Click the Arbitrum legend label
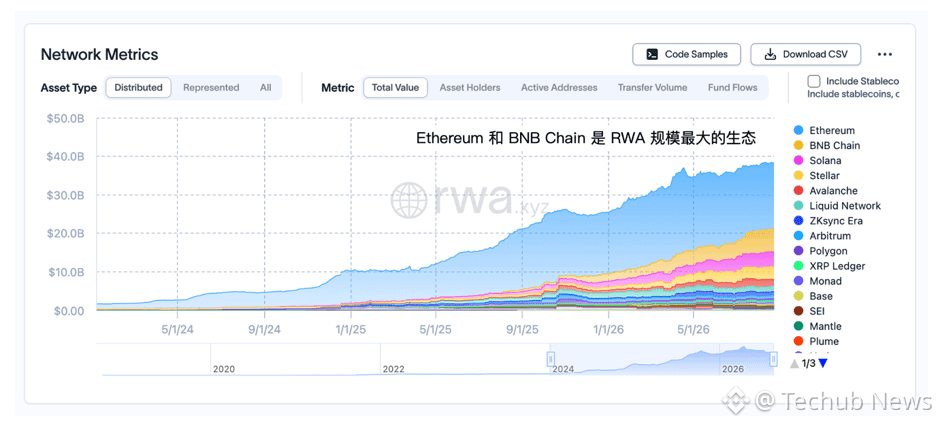 [x=830, y=236]
